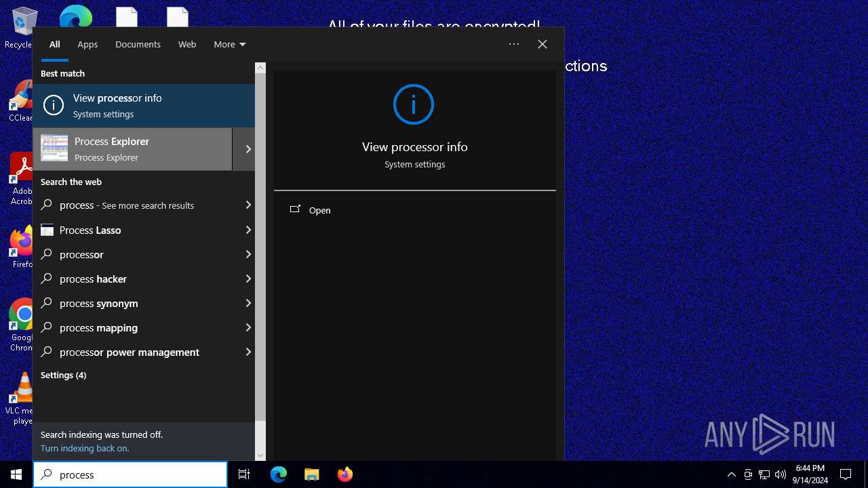The width and height of the screenshot is (868, 488).
Task: Switch to the Web search tab
Action: [187, 44]
